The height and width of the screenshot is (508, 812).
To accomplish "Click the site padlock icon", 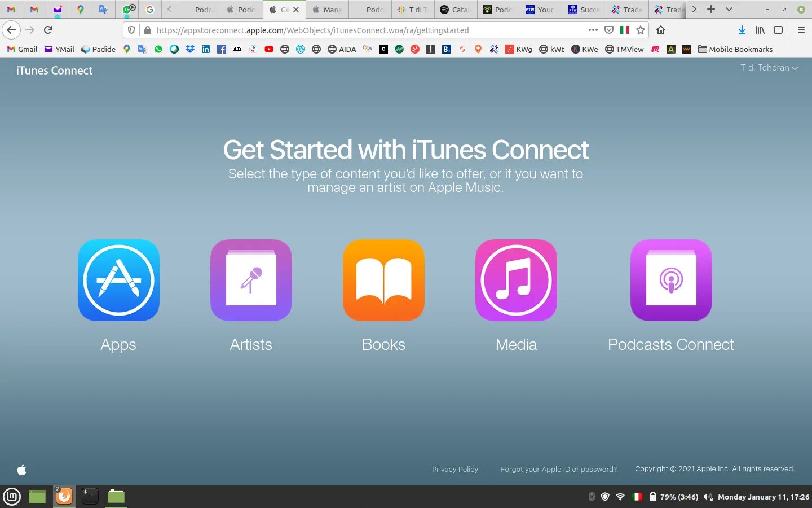I will click(x=147, y=30).
